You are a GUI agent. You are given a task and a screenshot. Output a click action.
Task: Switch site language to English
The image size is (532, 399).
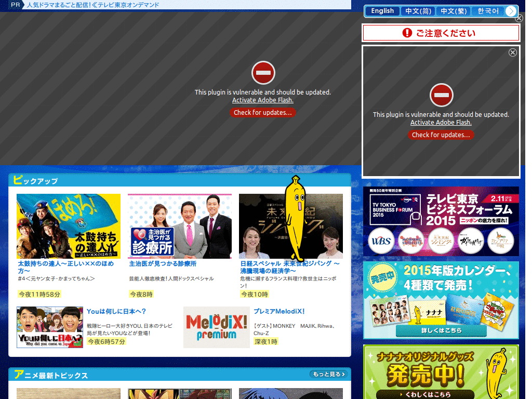(x=382, y=11)
